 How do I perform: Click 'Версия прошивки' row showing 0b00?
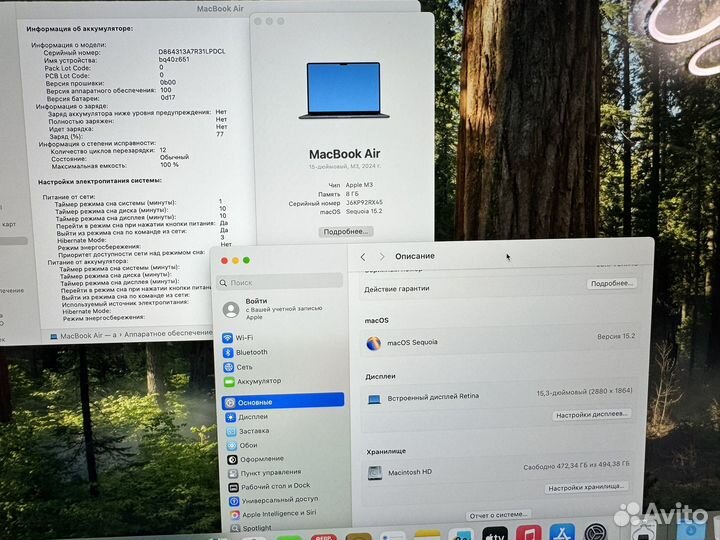pyautogui.click(x=111, y=83)
